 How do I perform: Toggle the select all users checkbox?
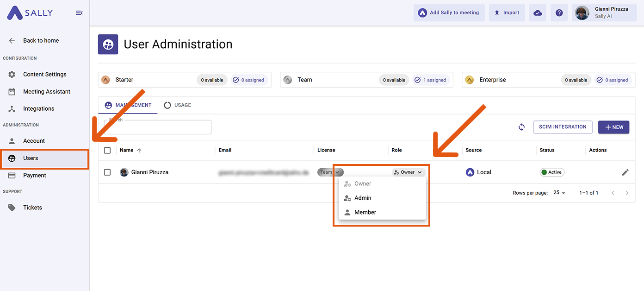(107, 150)
